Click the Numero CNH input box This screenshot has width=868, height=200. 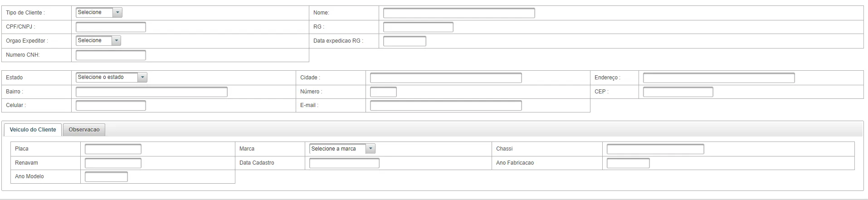tap(111, 55)
